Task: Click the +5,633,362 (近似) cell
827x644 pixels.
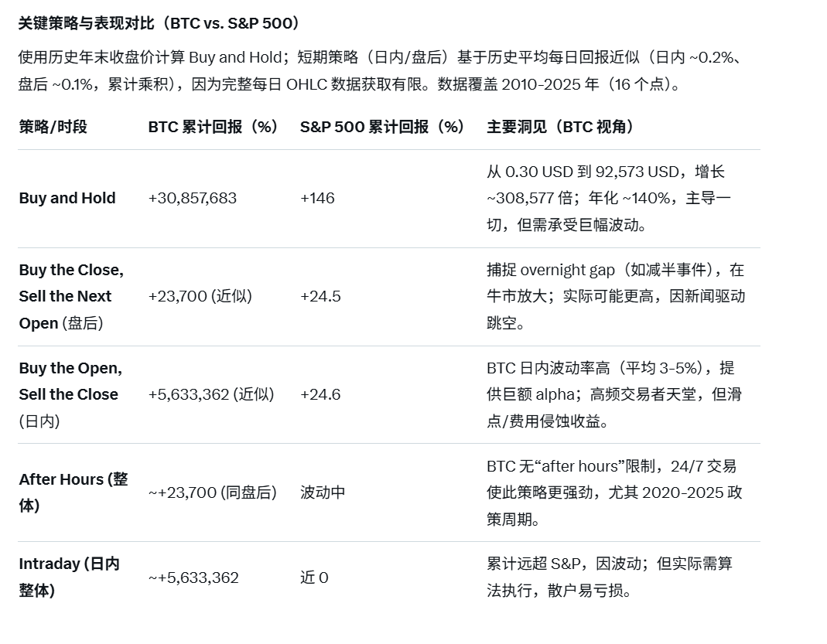Action: [x=211, y=394]
